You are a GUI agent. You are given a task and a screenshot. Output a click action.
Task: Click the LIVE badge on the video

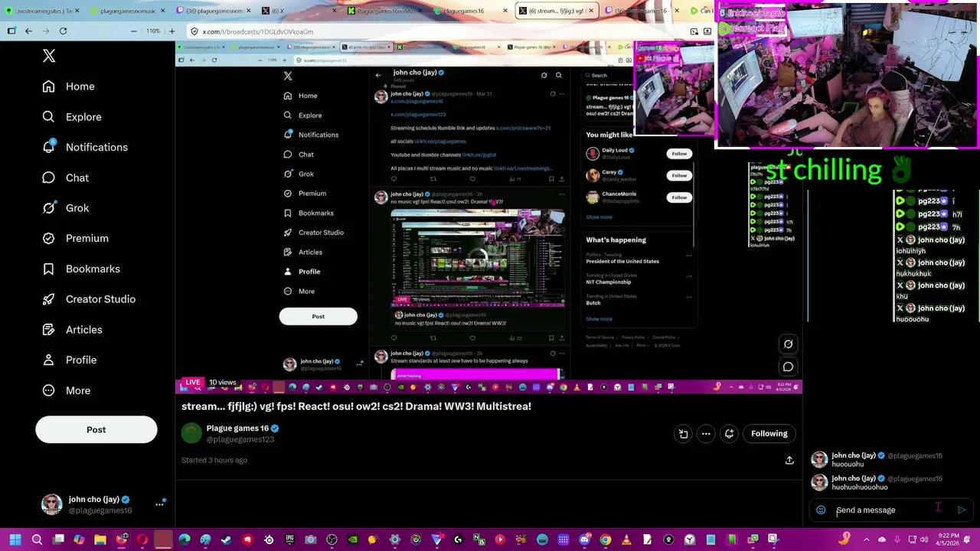(192, 382)
